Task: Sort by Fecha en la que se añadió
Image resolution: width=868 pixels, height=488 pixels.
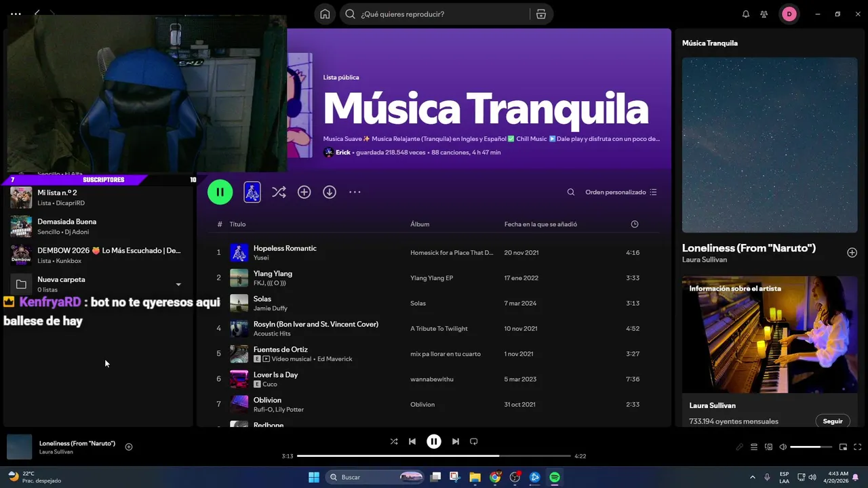Action: (540, 224)
